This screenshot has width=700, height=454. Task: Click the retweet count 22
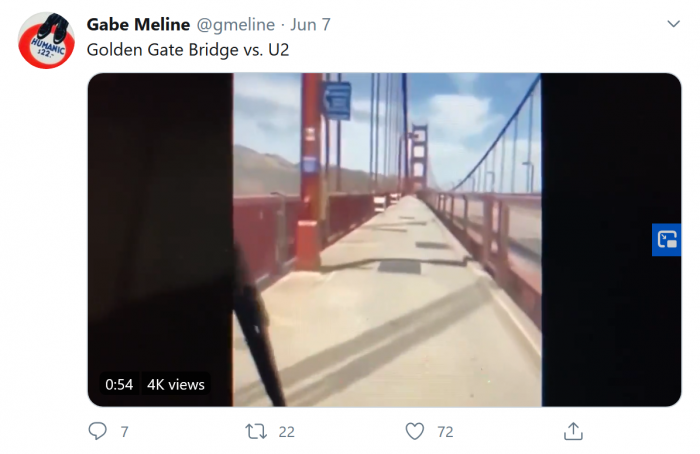click(286, 432)
